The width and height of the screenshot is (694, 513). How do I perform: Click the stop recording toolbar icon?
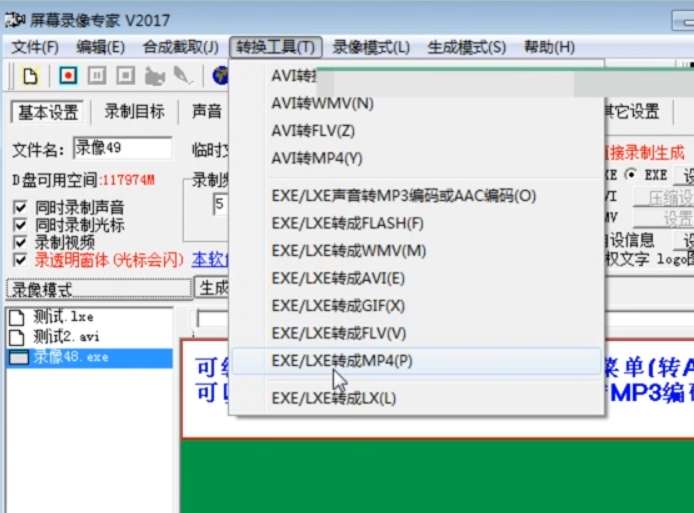(x=125, y=76)
